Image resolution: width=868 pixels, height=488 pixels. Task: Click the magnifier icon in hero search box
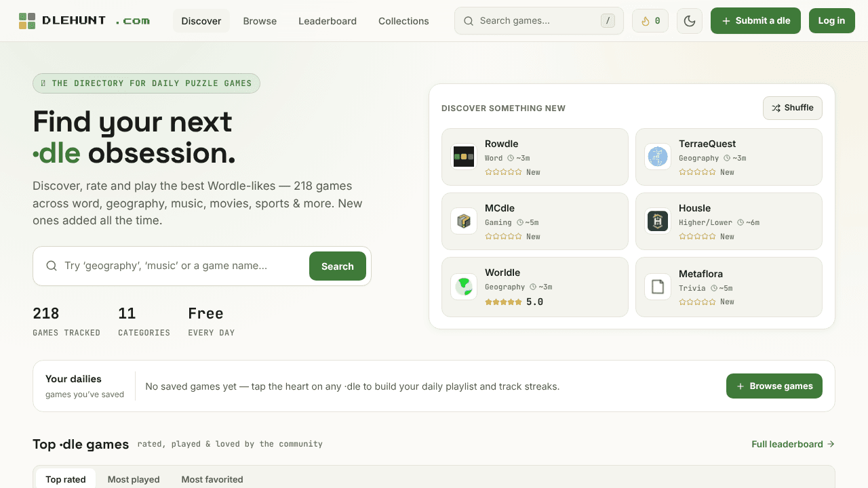(52, 266)
